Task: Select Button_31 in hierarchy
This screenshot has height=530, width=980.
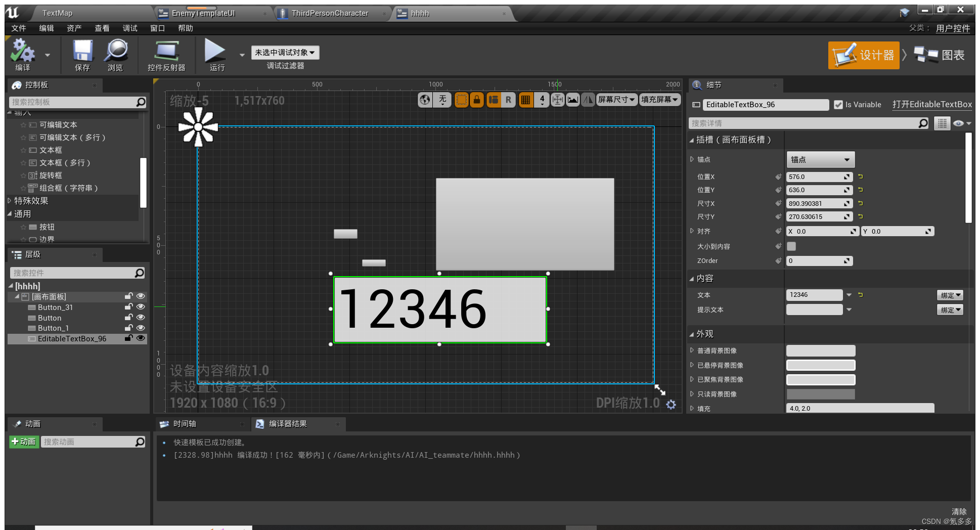Action: pyautogui.click(x=55, y=307)
